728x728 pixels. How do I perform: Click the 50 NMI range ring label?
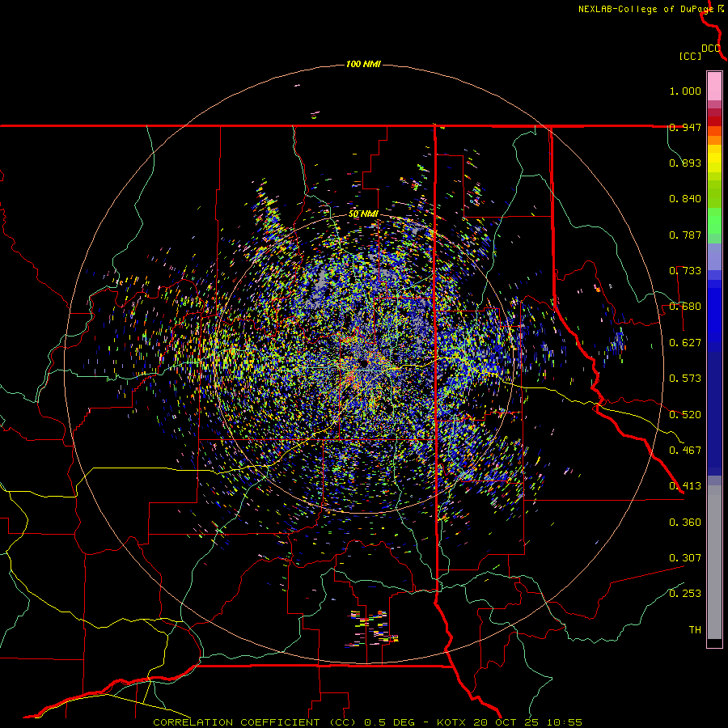(363, 214)
